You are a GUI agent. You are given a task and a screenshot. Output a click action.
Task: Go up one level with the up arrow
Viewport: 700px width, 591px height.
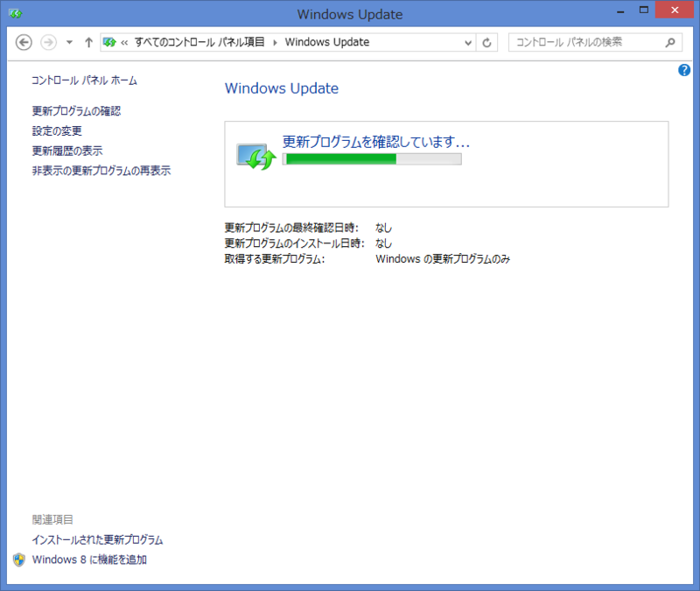88,42
